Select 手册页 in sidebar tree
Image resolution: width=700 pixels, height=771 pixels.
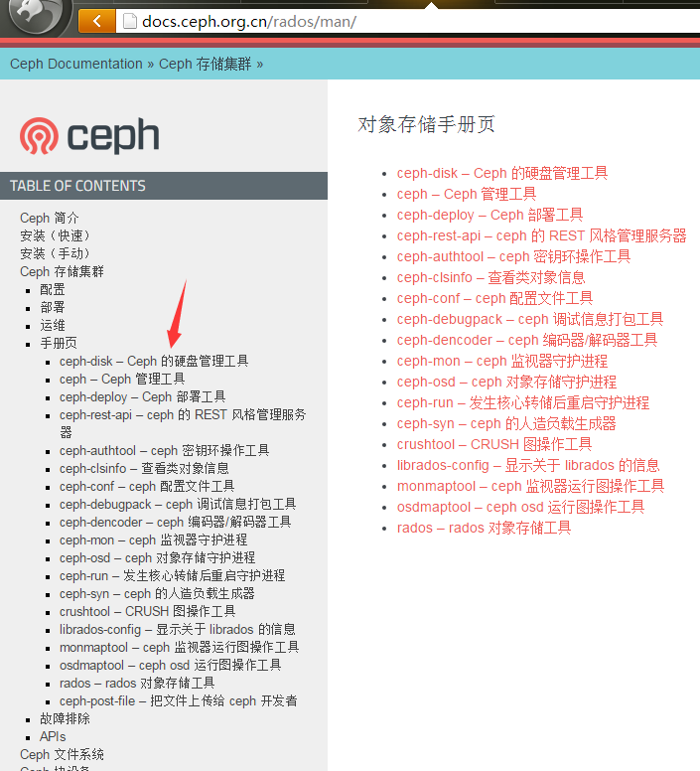tap(59, 343)
